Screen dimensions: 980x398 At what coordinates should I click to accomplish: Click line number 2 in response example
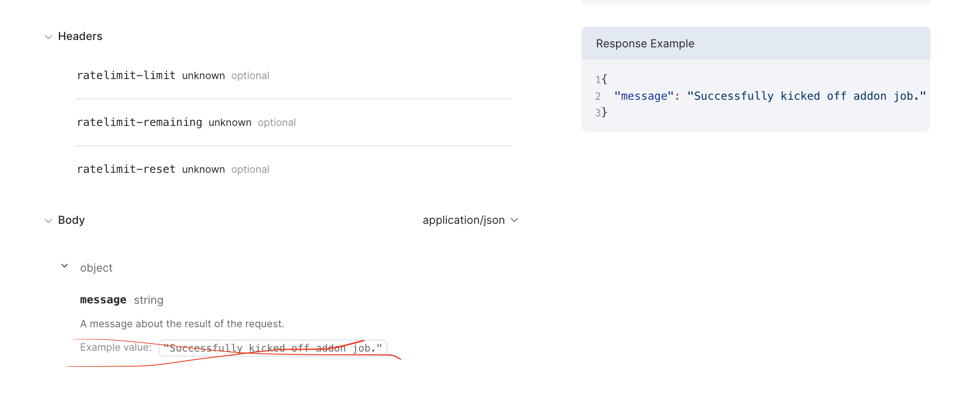coord(598,96)
